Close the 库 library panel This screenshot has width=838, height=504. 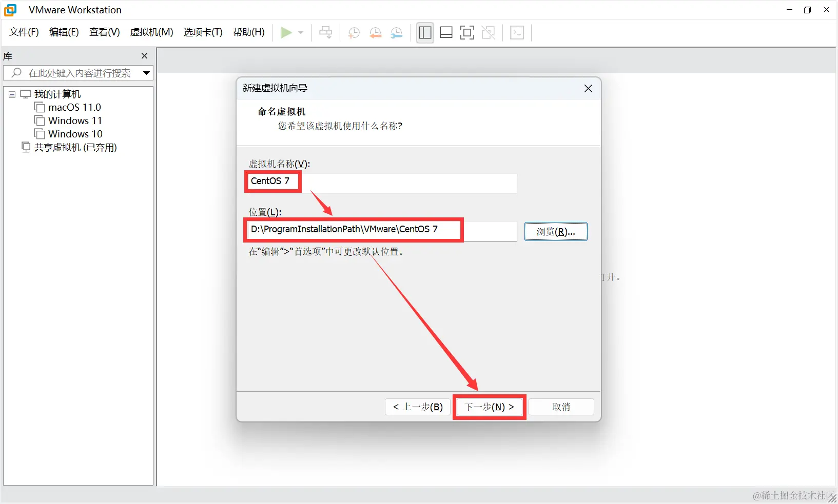pyautogui.click(x=145, y=56)
